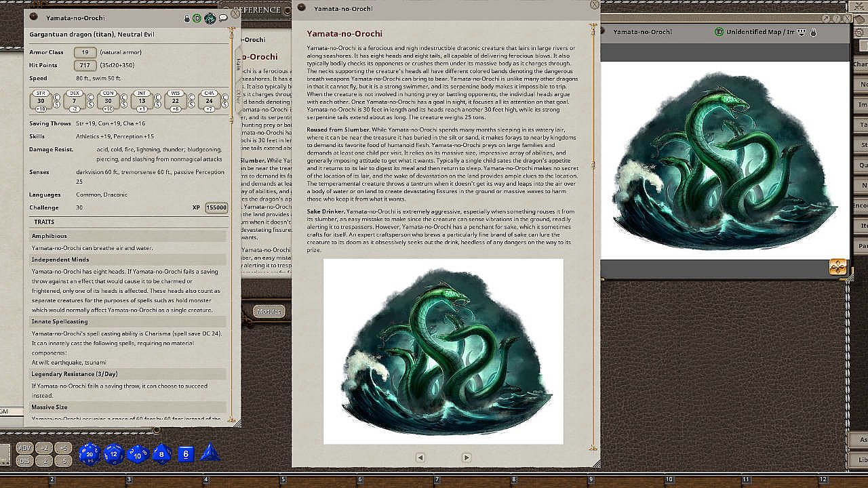Screen dimensions: 868x488
Task: Click the +5 modifier button
Action: tap(63, 448)
